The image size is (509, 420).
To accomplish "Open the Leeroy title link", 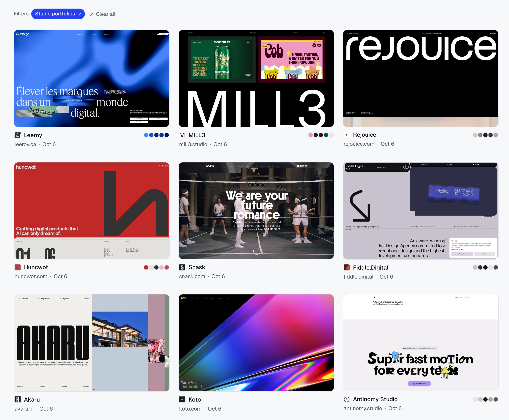I will (x=33, y=135).
